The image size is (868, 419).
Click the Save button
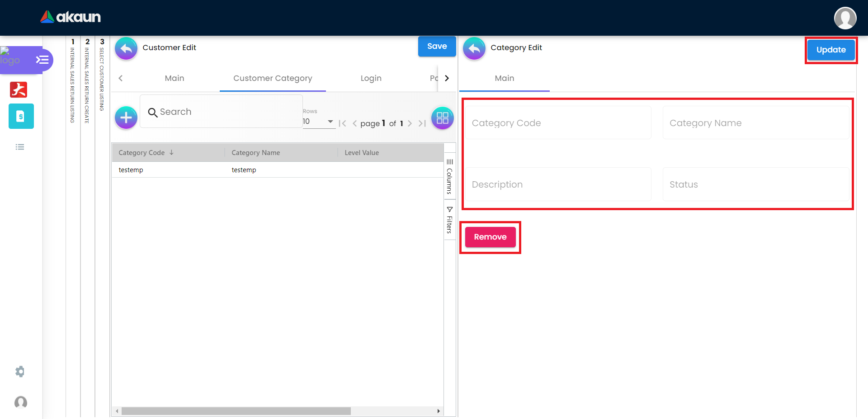click(x=437, y=46)
